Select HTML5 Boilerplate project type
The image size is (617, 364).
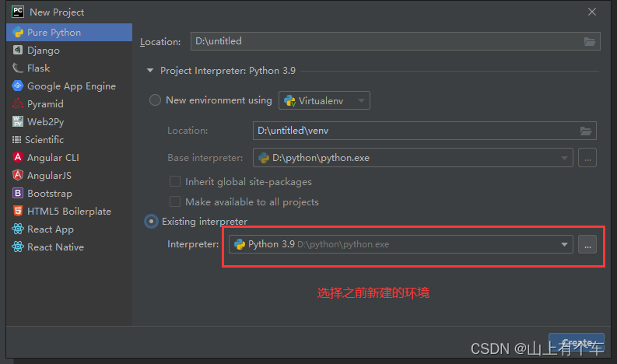click(x=69, y=212)
